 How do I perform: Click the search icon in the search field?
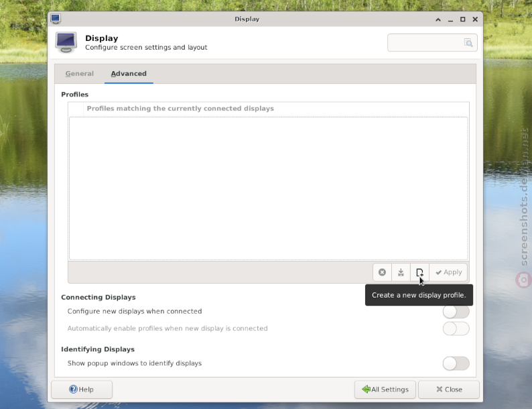pyautogui.click(x=468, y=42)
